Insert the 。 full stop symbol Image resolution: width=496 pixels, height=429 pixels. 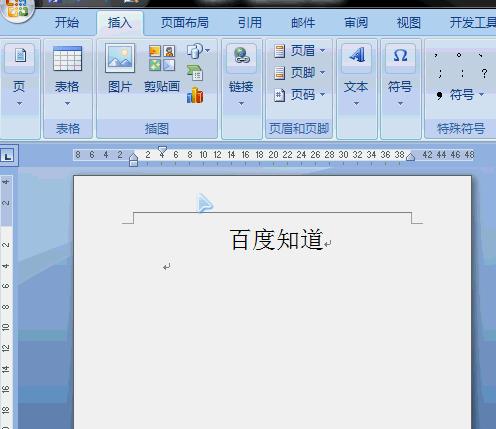[x=459, y=55]
